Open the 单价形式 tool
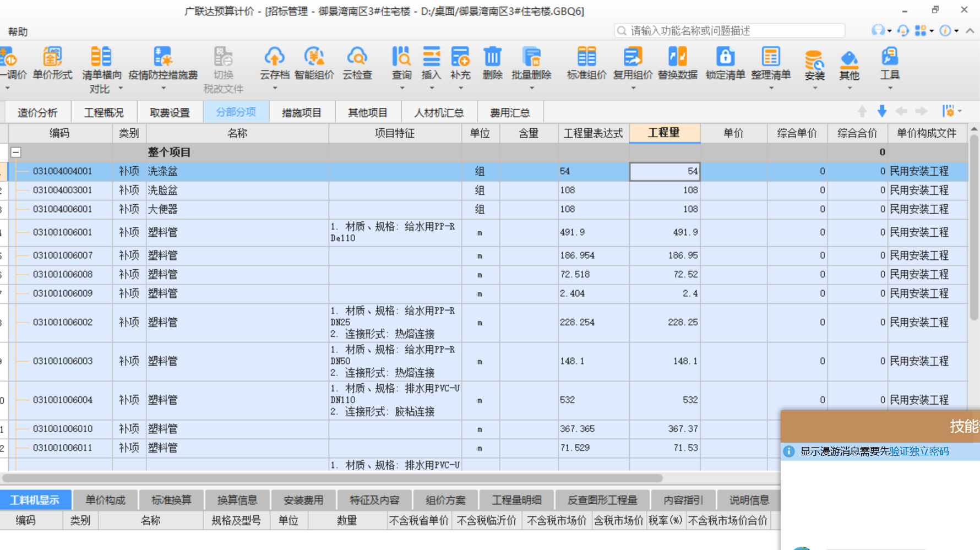 pos(52,63)
